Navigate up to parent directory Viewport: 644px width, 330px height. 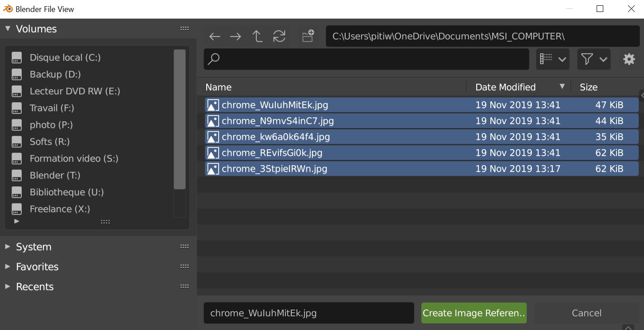click(x=257, y=36)
